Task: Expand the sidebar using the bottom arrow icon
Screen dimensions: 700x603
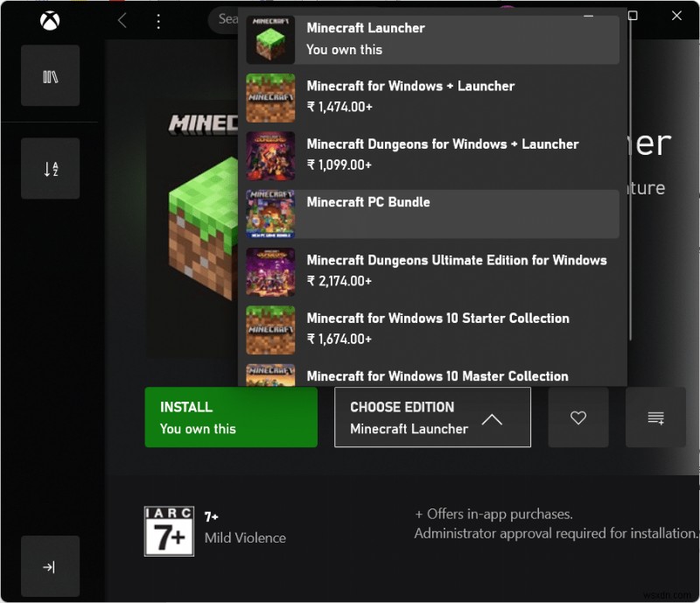Action: pos(50,566)
